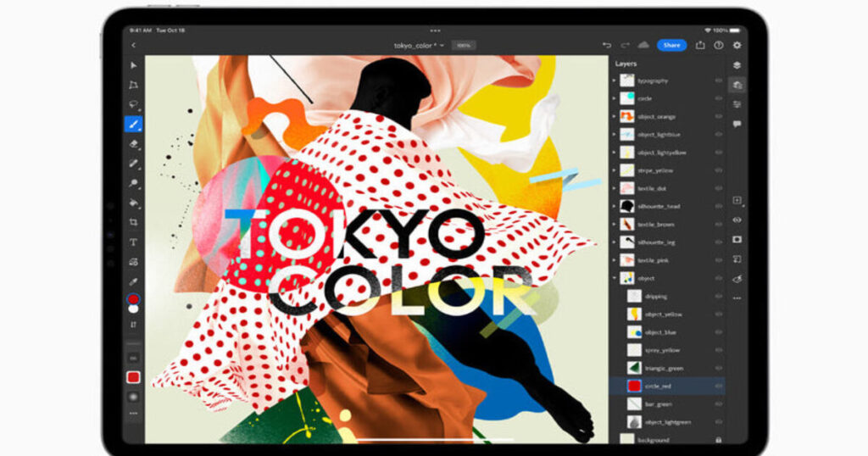Select the Move tool
868x456 pixels.
coord(133,65)
